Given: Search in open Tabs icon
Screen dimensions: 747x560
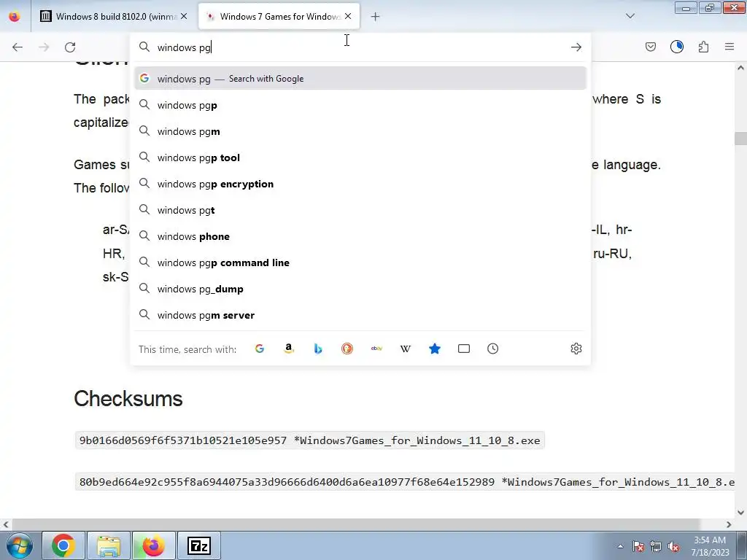Looking at the screenshot, I should [x=463, y=349].
